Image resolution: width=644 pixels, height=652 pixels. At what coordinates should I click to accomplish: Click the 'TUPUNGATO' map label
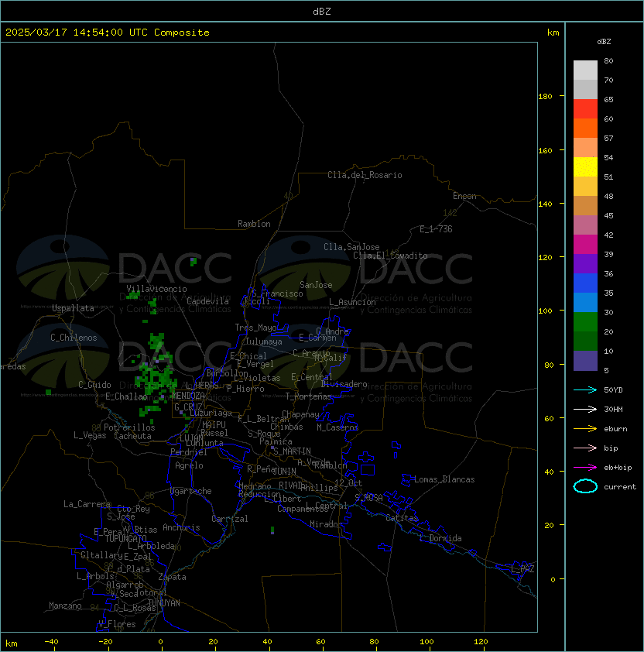(125, 539)
